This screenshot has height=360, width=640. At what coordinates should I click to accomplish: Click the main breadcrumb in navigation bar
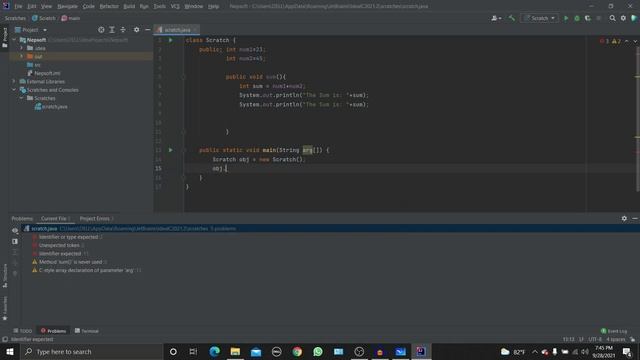click(x=71, y=18)
